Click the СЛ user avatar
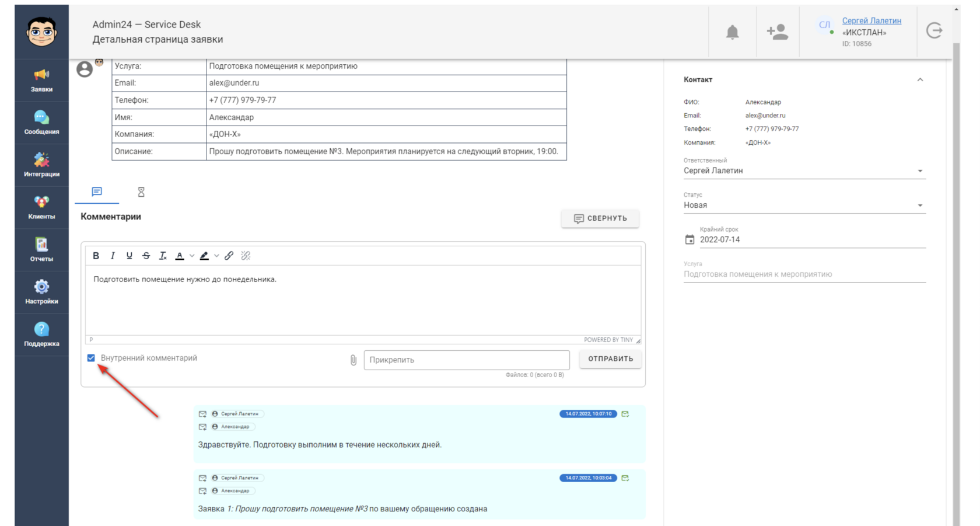Image resolution: width=980 pixels, height=526 pixels. coord(824,25)
